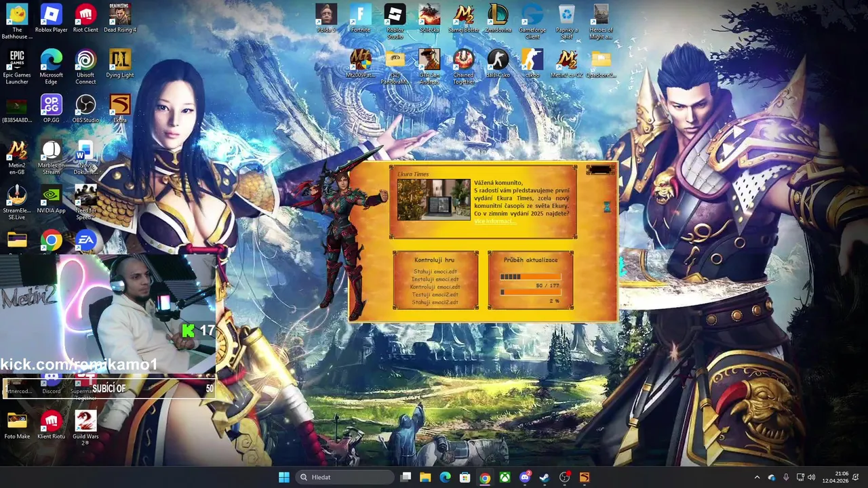This screenshot has width=868, height=488.
Task: Open volume control in system tray
Action: click(812, 477)
